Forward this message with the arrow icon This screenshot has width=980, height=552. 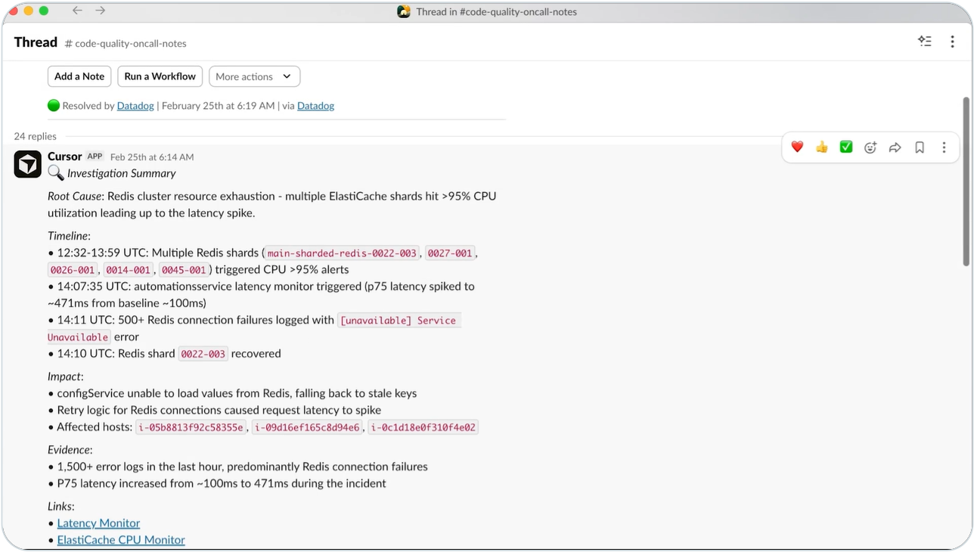point(895,147)
